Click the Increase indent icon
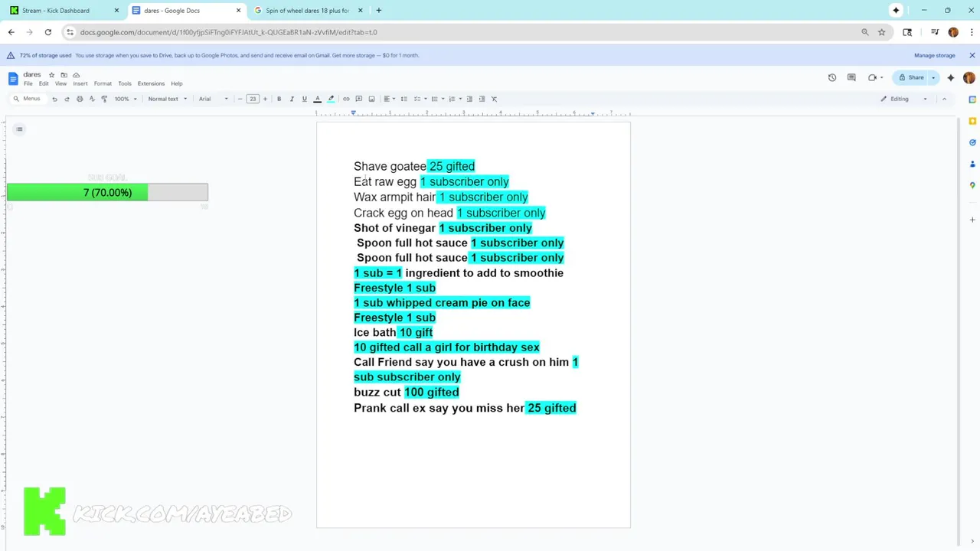This screenshot has height=551, width=980. click(x=482, y=99)
